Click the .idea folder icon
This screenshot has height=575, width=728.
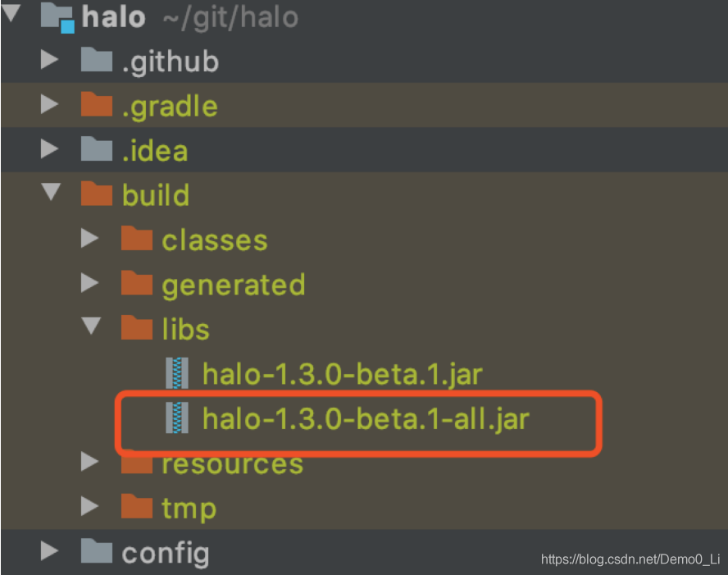(97, 148)
